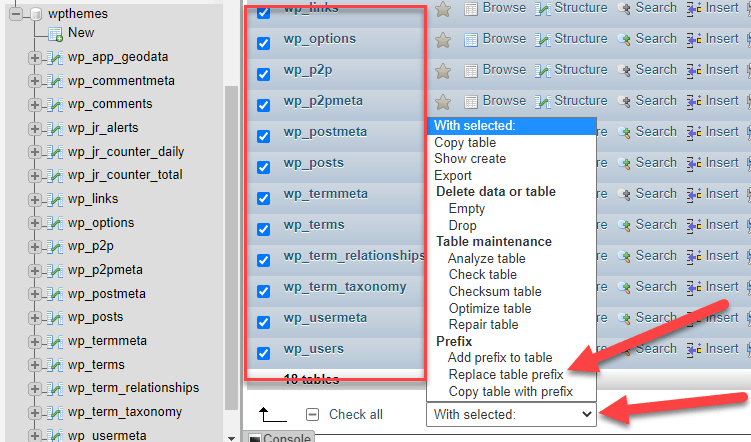Expand wp_postmeta in the tree
Viewport: 751px width, 442px height.
click(34, 294)
